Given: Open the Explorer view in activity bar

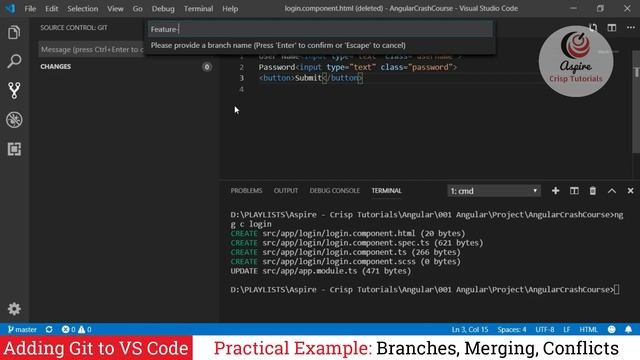Looking at the screenshot, I should pyautogui.click(x=14, y=32).
